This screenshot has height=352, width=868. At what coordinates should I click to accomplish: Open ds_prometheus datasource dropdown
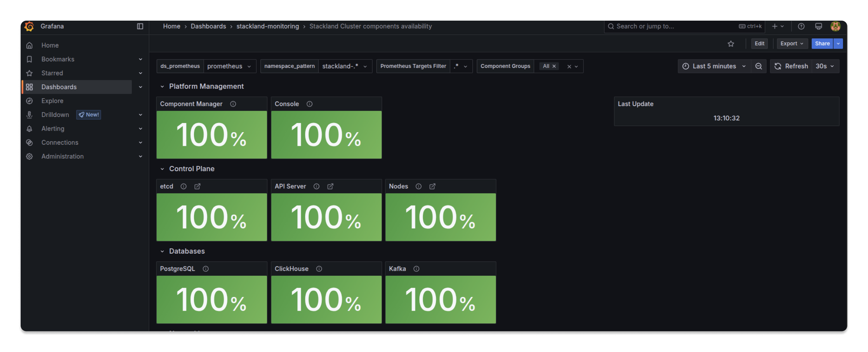[x=229, y=66]
